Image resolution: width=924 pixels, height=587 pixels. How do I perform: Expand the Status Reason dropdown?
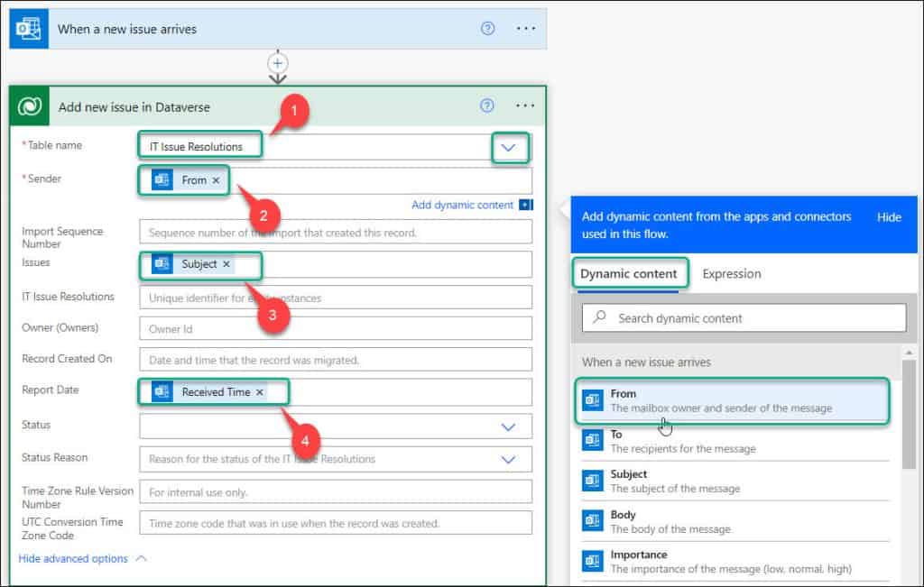pos(508,460)
